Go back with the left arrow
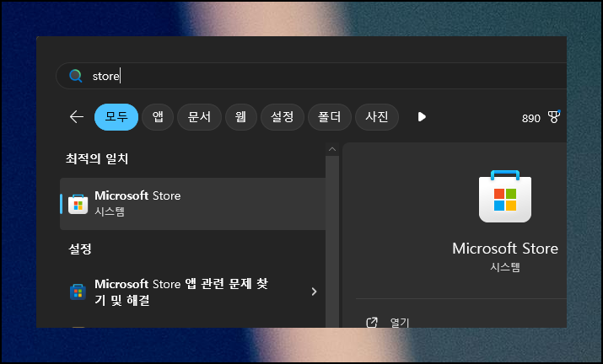The width and height of the screenshot is (603, 364). pos(77,117)
